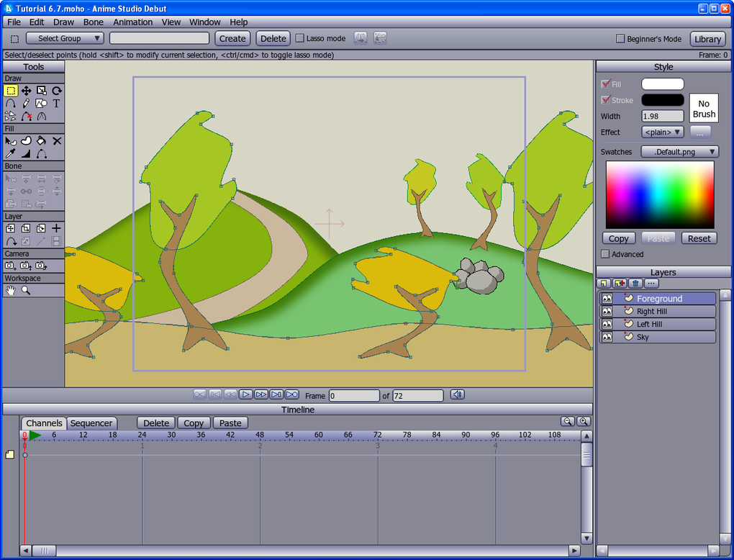This screenshot has width=734, height=560.
Task: Expand the Effect plain dropdown
Action: (x=662, y=132)
